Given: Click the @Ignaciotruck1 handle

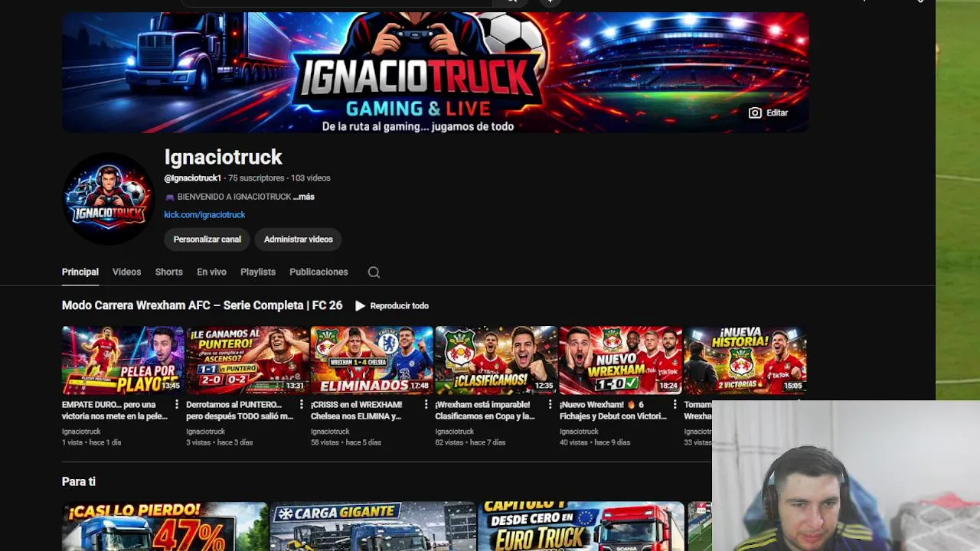Looking at the screenshot, I should point(192,178).
